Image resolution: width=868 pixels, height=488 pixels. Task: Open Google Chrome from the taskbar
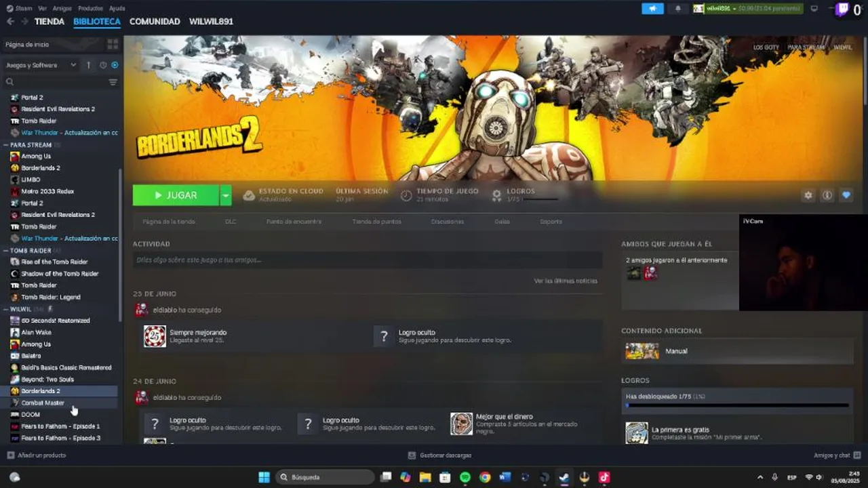pos(485,477)
